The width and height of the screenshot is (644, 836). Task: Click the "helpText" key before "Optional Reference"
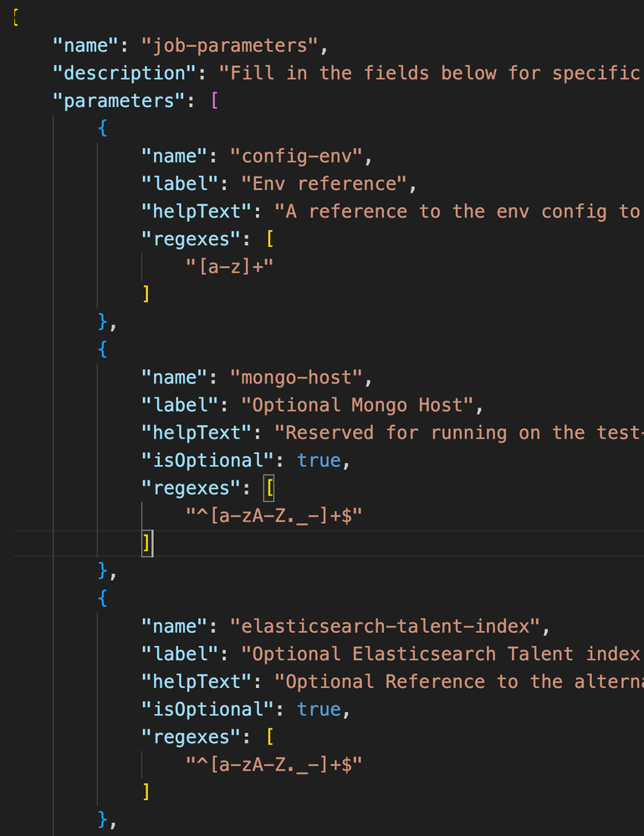197,682
